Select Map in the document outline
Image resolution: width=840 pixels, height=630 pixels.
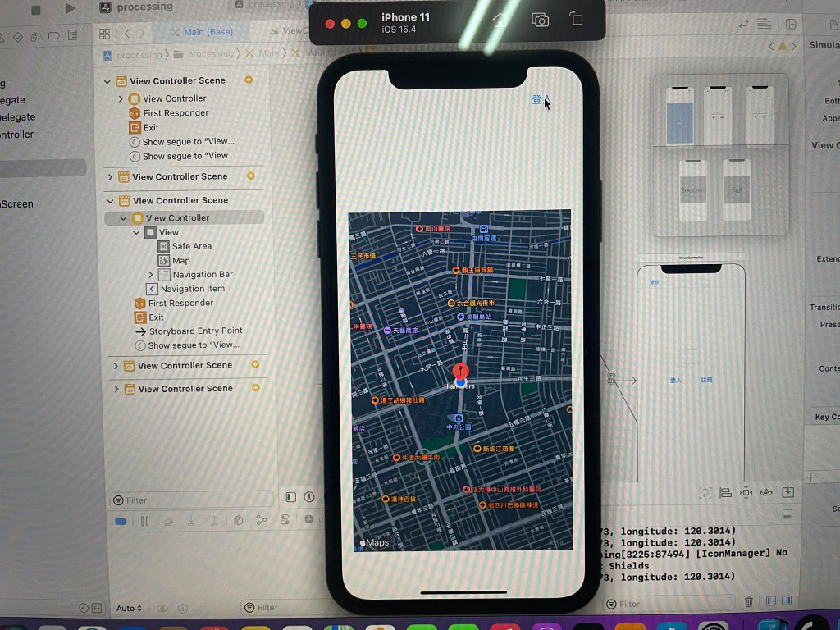(x=174, y=260)
